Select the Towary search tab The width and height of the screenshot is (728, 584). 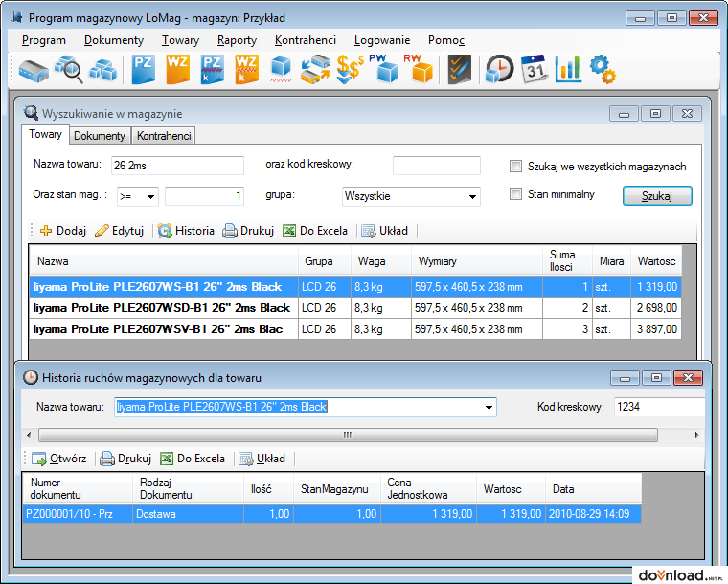45,134
